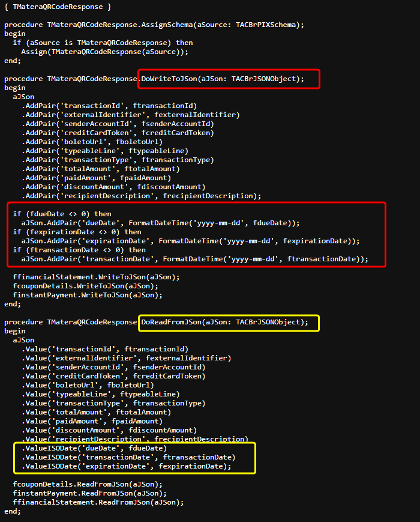This screenshot has width=420, height=522.
Task: Click the 'if (fdueDate <> 0) then' line
Action: pyautogui.click(x=62, y=214)
